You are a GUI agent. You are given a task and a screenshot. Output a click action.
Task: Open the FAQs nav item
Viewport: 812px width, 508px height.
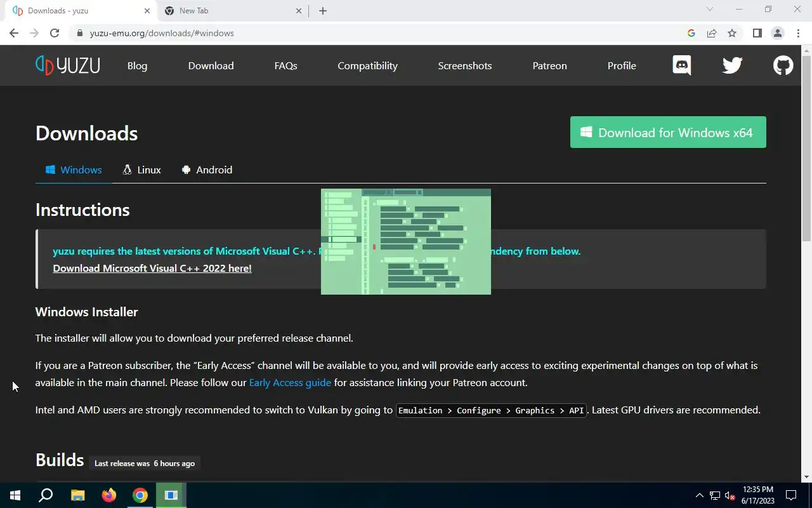(285, 65)
